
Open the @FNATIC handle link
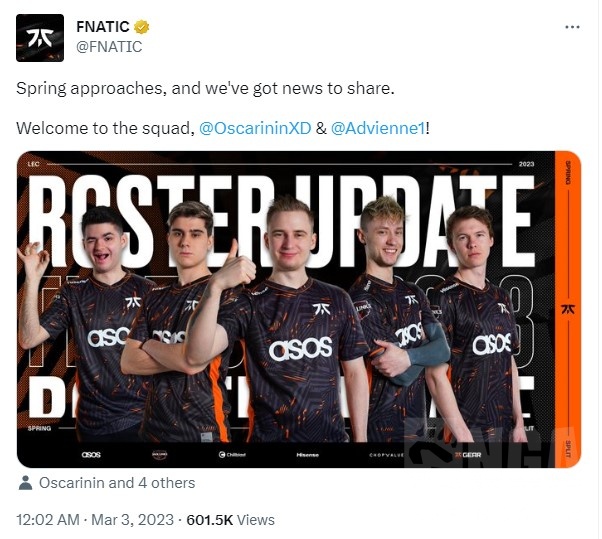pos(109,47)
